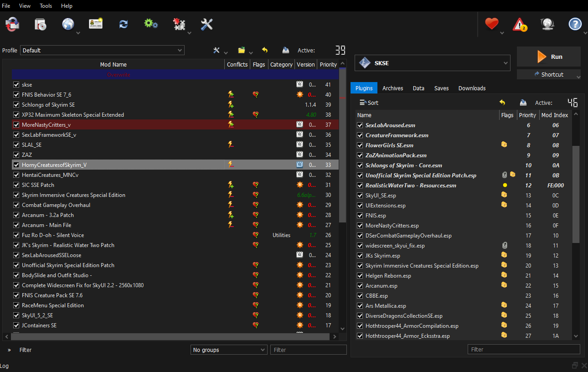The width and height of the screenshot is (588, 372).
Task: Uncheck the skse mod checkbox
Action: 16,84
